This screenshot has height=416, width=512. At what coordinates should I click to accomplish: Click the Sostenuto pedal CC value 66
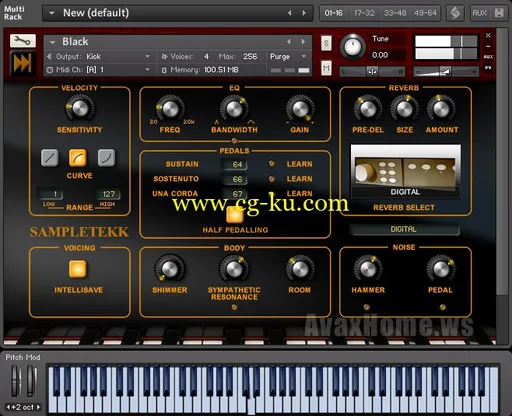click(x=235, y=179)
